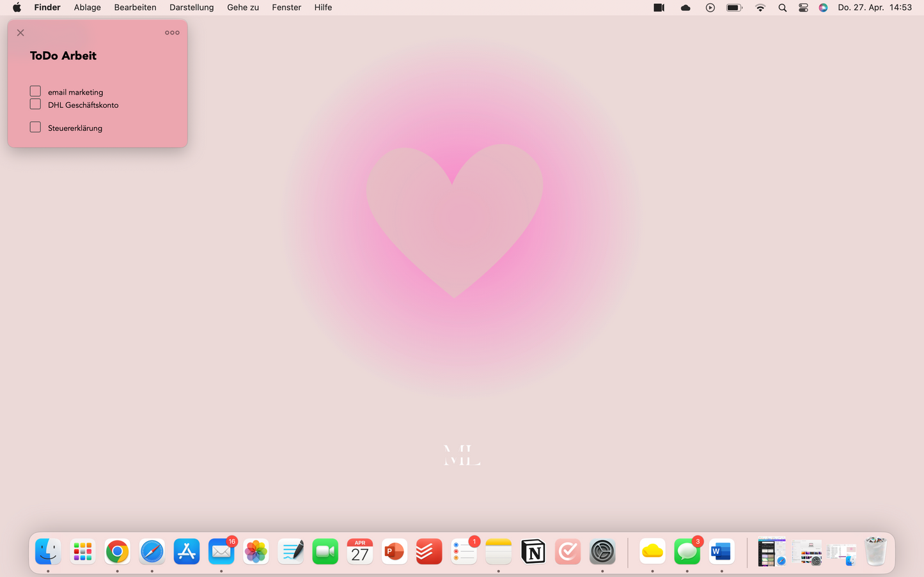Open the Ablage menu
The height and width of the screenshot is (577, 924).
click(87, 8)
